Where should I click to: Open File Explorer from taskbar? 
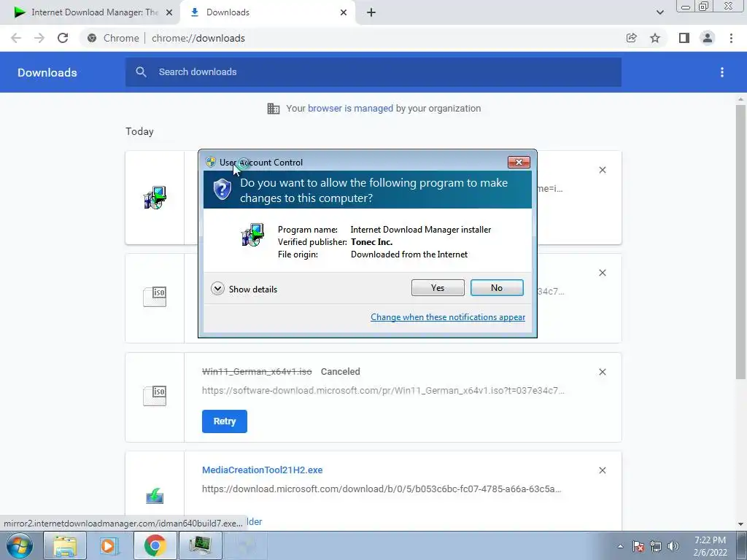[65, 545]
